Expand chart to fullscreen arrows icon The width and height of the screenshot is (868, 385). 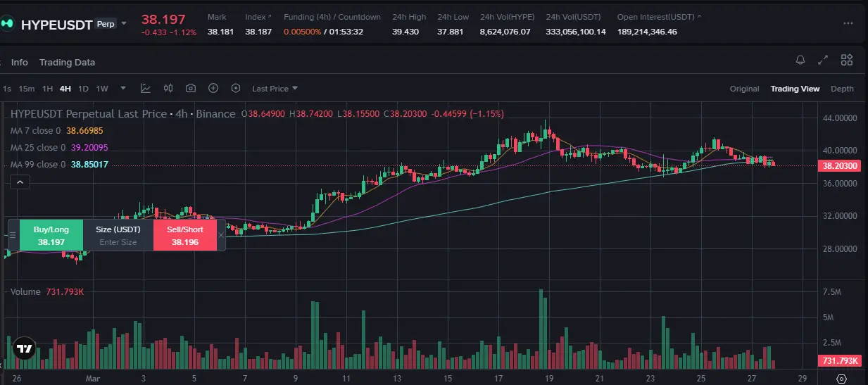823,60
